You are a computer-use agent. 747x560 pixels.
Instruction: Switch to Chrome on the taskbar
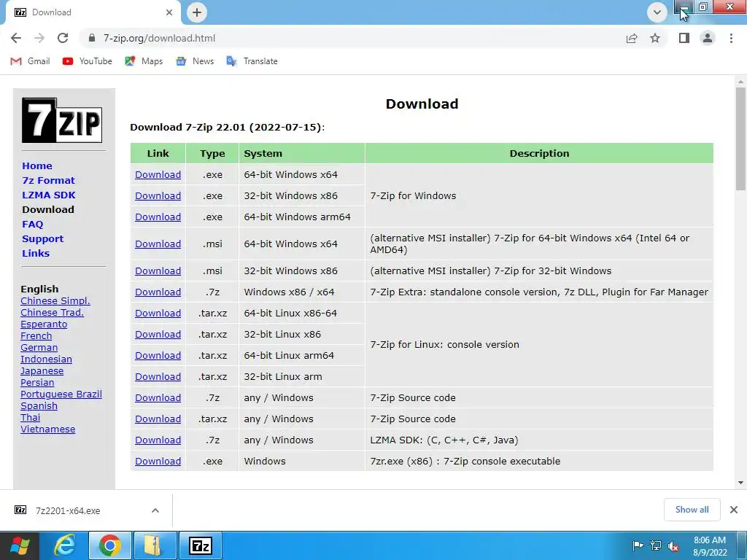click(x=109, y=545)
